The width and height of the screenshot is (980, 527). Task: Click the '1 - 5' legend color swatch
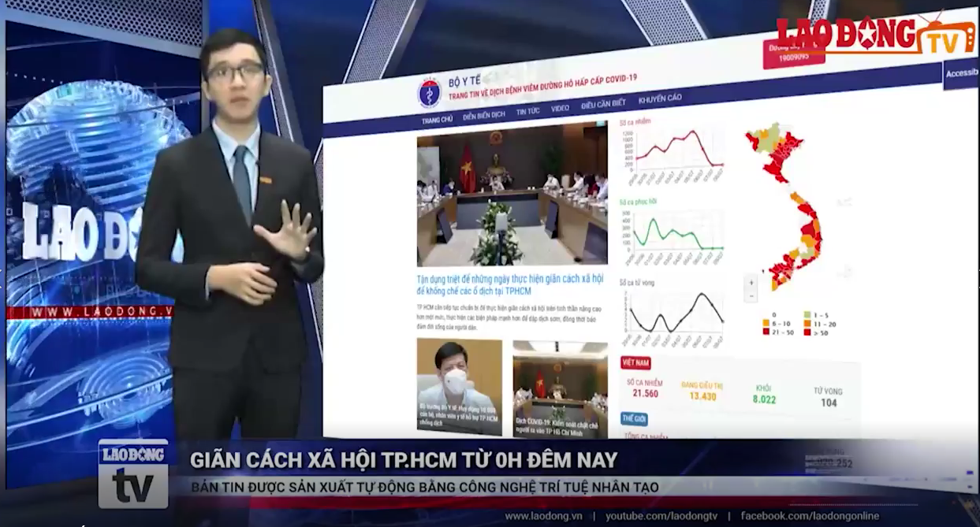pyautogui.click(x=807, y=314)
